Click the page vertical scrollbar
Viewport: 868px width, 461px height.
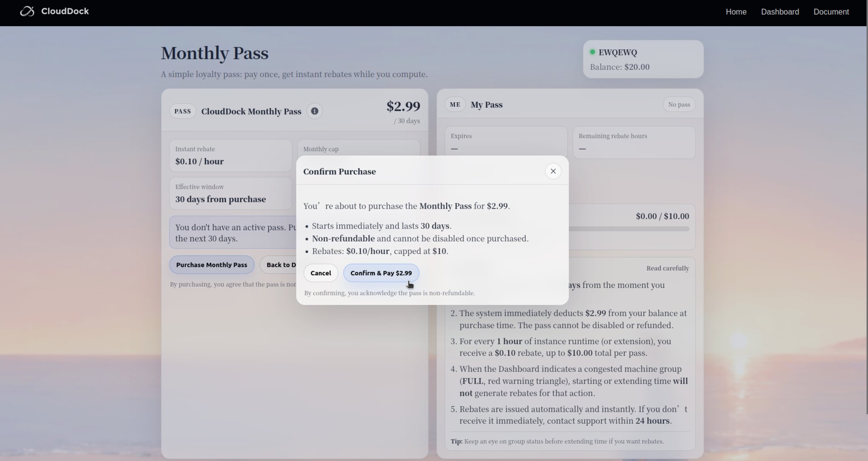866,220
